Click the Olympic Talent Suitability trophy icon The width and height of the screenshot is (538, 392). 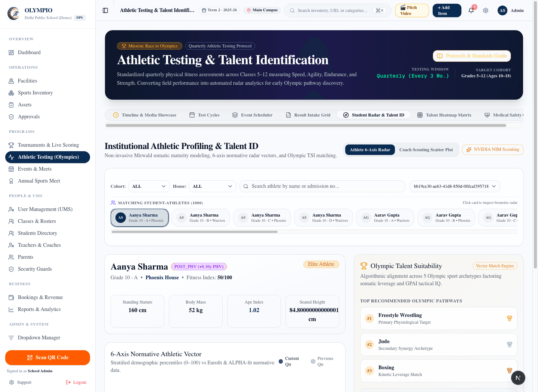364,266
